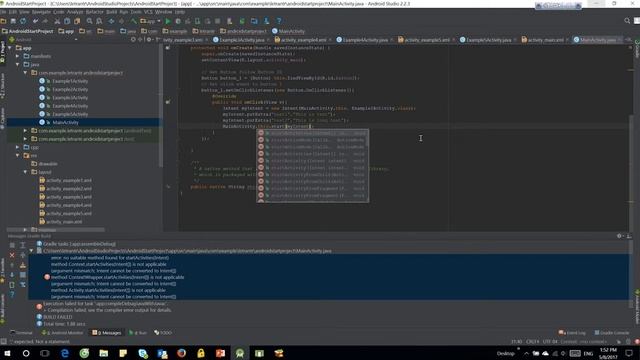
Task: Click the MainActivity breadcrumb item
Action: (x=288, y=31)
